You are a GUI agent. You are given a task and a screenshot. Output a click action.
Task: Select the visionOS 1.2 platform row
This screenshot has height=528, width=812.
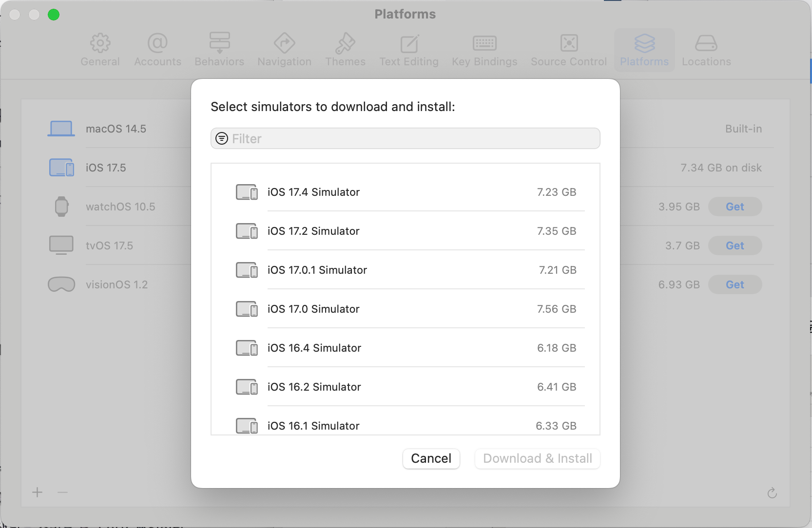click(406, 284)
